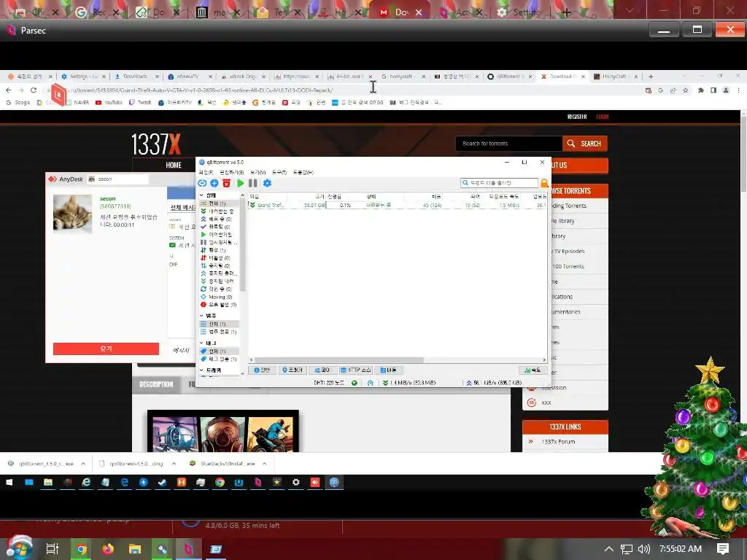The height and width of the screenshot is (560, 747).
Task: Open the qBittorrent menu labelled (E)
Action: pyautogui.click(x=231, y=172)
